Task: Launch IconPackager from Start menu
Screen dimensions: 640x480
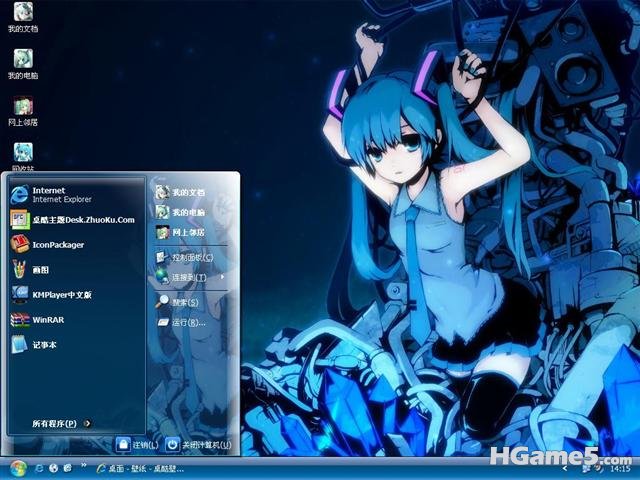Action: 77,244
